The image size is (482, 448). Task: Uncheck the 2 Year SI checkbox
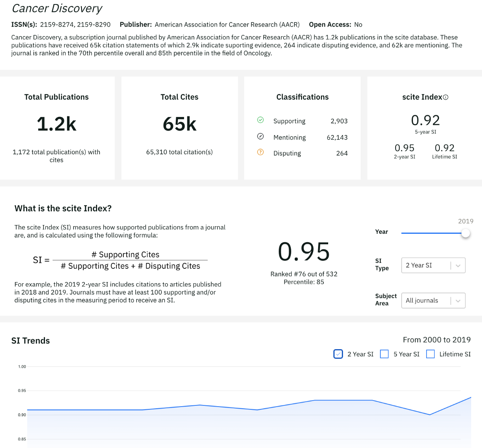click(x=338, y=354)
